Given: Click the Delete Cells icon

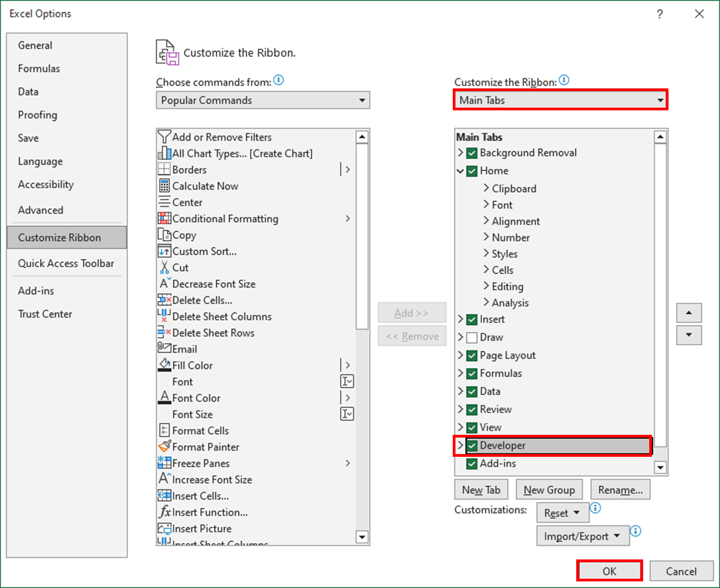Looking at the screenshot, I should (x=164, y=300).
